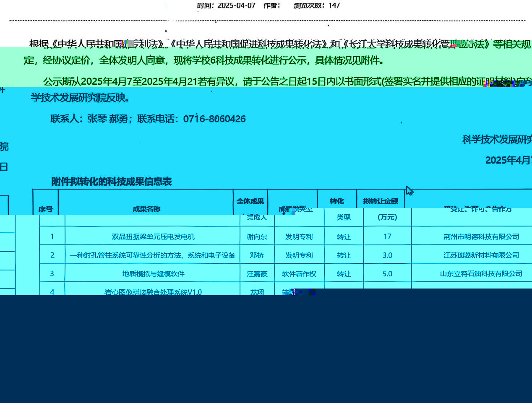Screen dimensions: 532x403
Task: Click the 拟转让金额 column header
Action: [x=381, y=201]
